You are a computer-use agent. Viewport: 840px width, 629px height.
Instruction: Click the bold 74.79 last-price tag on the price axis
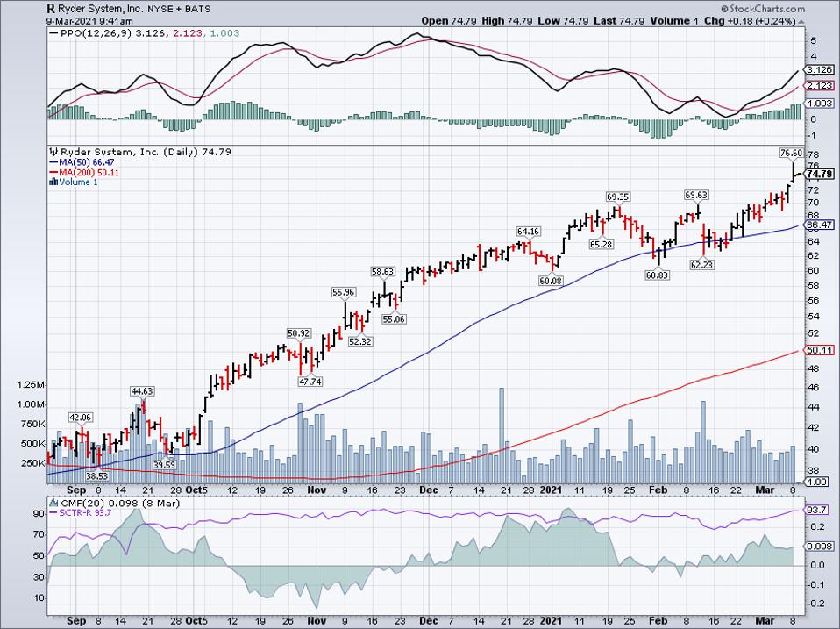click(820, 174)
